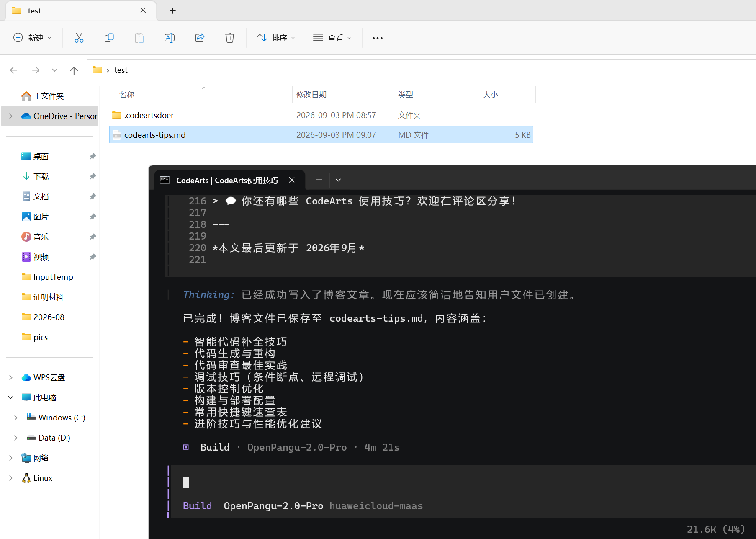The image size is (756, 539).
Task: Select the CodeArts terminal tab
Action: tap(230, 180)
